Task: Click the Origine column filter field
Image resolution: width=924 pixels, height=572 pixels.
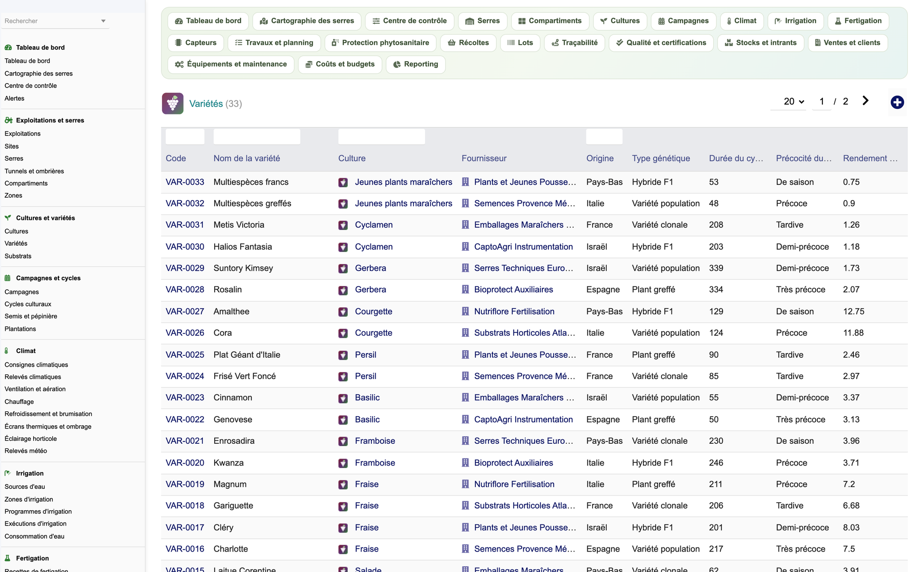Action: coord(604,137)
